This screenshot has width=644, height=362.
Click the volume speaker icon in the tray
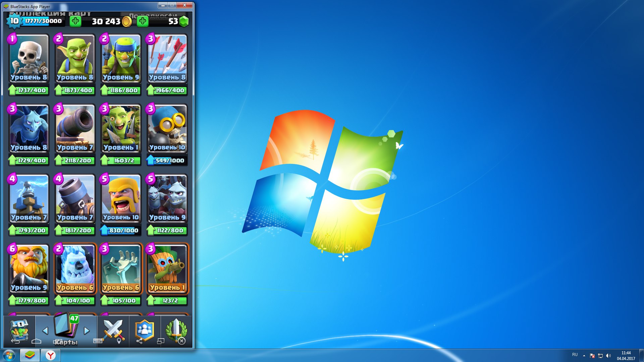tap(608, 356)
